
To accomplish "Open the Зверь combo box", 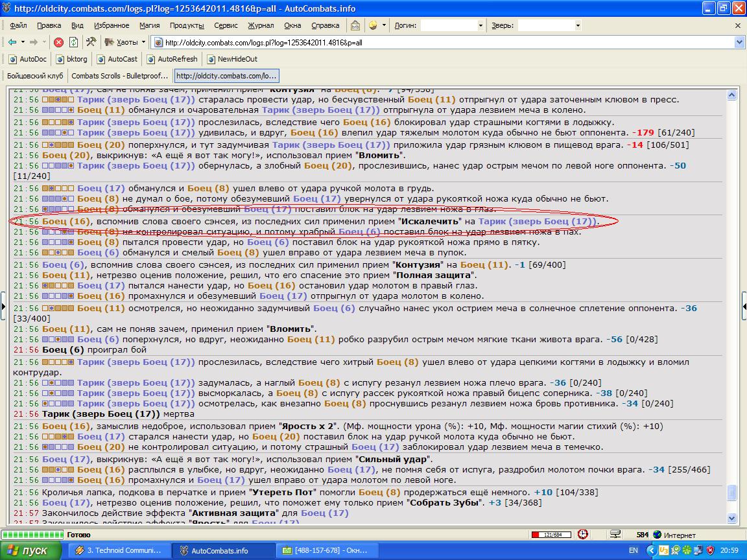I will pos(549,25).
